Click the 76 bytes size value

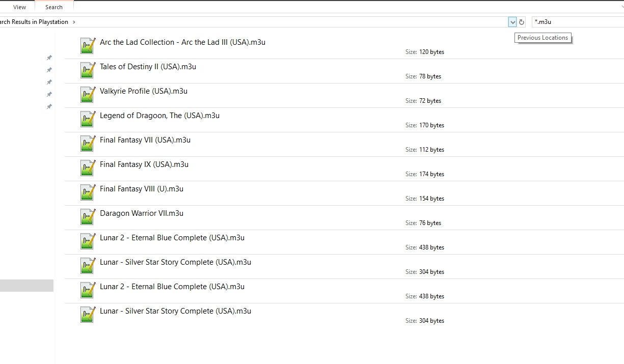pos(430,223)
